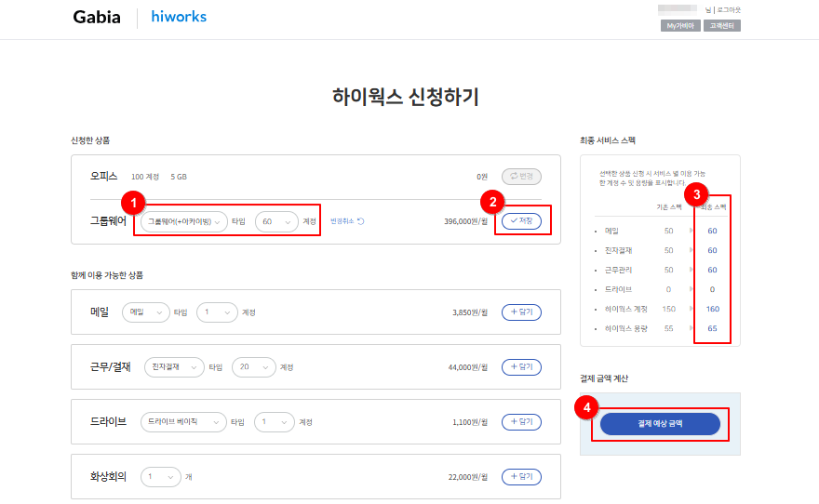Click the Gabia logo
The height and width of the screenshot is (504, 819).
[x=97, y=18]
